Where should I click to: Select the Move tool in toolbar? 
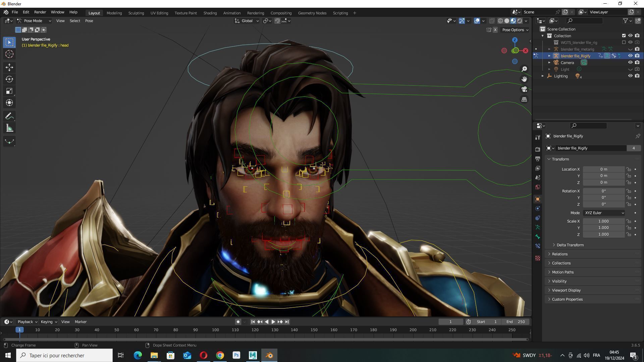point(9,67)
